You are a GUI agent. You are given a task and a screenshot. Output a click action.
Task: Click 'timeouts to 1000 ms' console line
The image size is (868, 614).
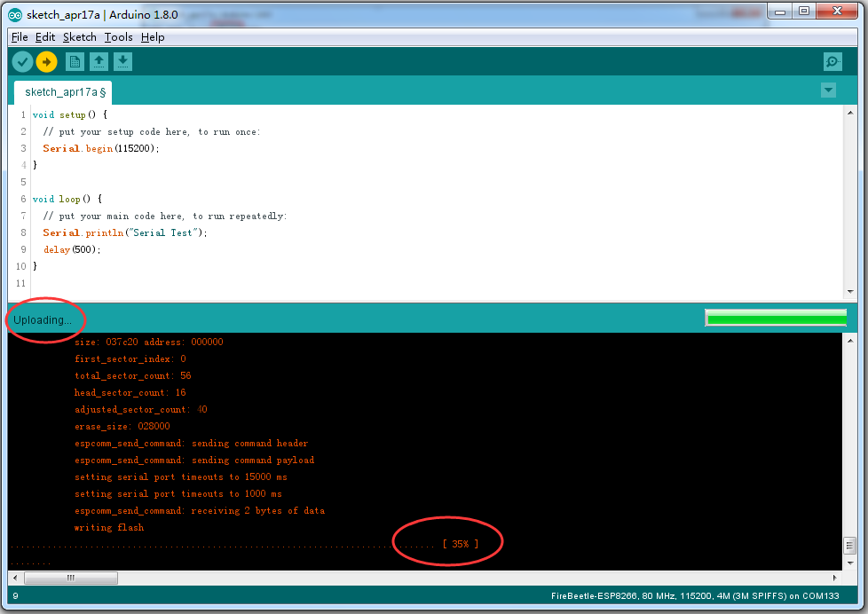tap(178, 494)
